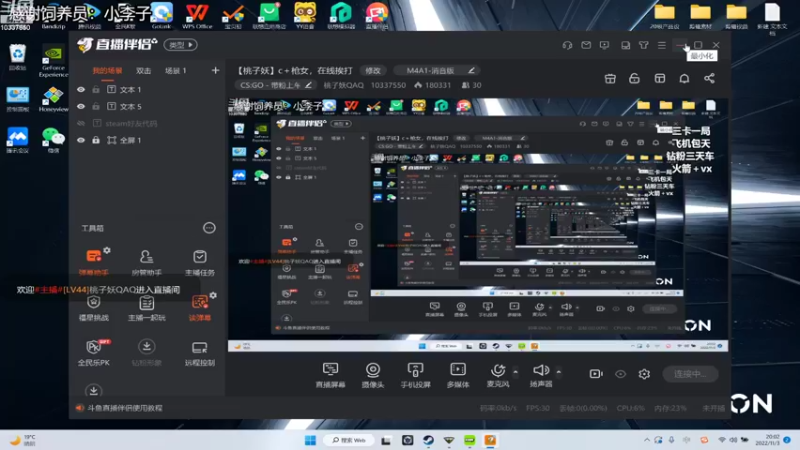800x450 pixels.
Task: Add a new scene with plus button
Action: coord(215,70)
